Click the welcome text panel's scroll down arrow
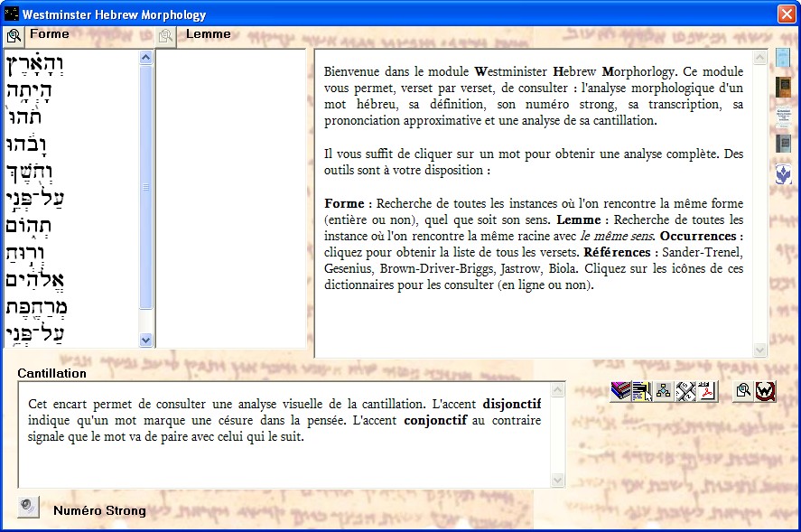This screenshot has width=801, height=532. (759, 350)
